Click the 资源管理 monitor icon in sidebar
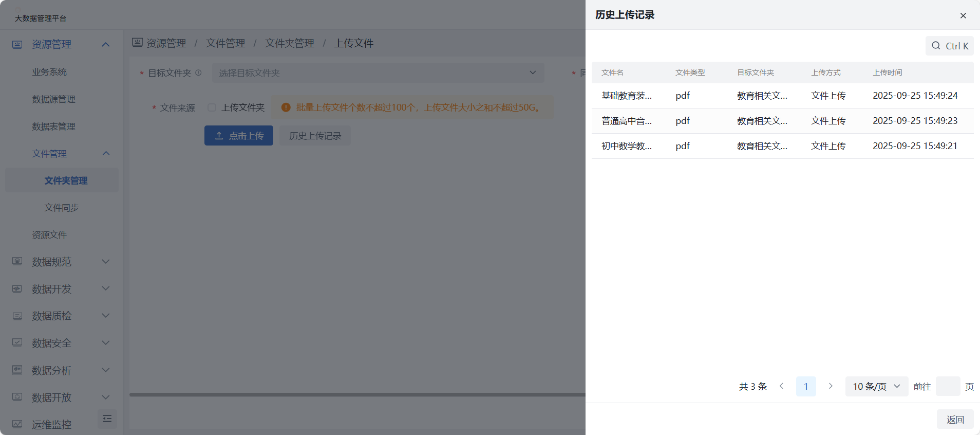Viewport: 980px width, 435px height. point(17,45)
